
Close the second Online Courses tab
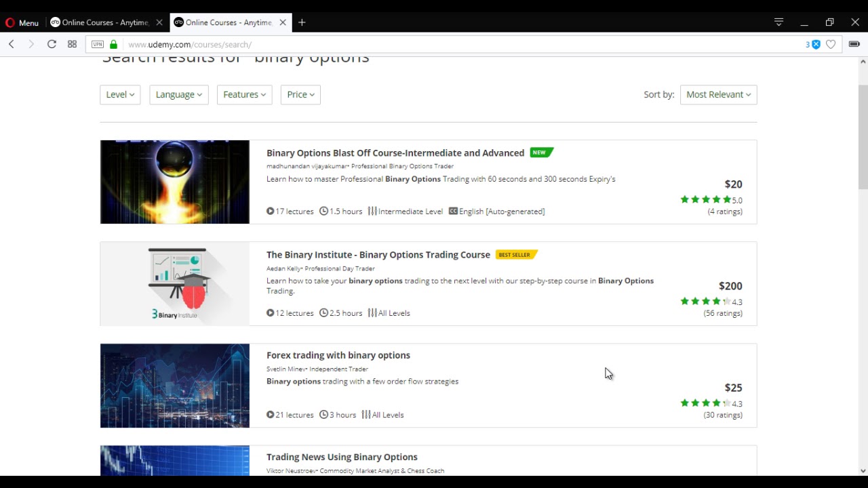click(283, 22)
